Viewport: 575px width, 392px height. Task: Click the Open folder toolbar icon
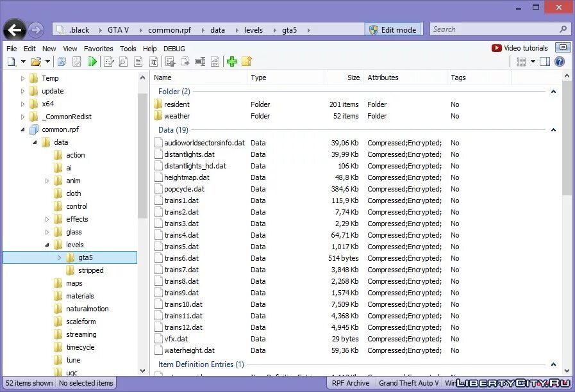pos(35,61)
